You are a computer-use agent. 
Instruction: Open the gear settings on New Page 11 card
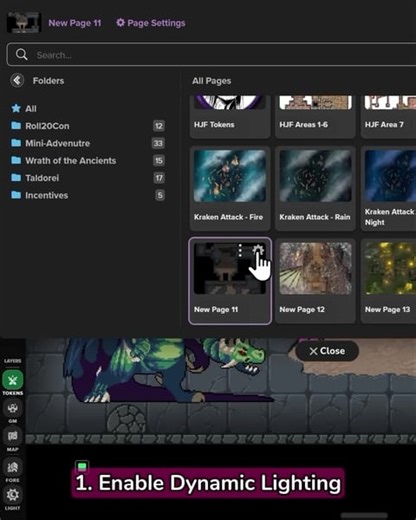click(258, 250)
